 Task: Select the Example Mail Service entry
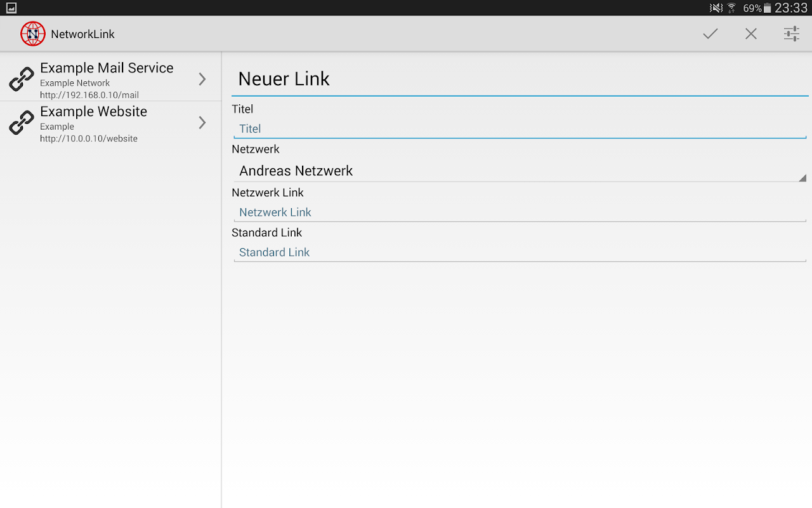pyautogui.click(x=107, y=79)
